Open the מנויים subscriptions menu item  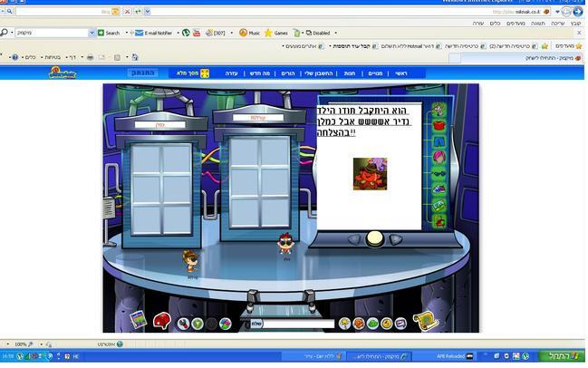(x=375, y=73)
